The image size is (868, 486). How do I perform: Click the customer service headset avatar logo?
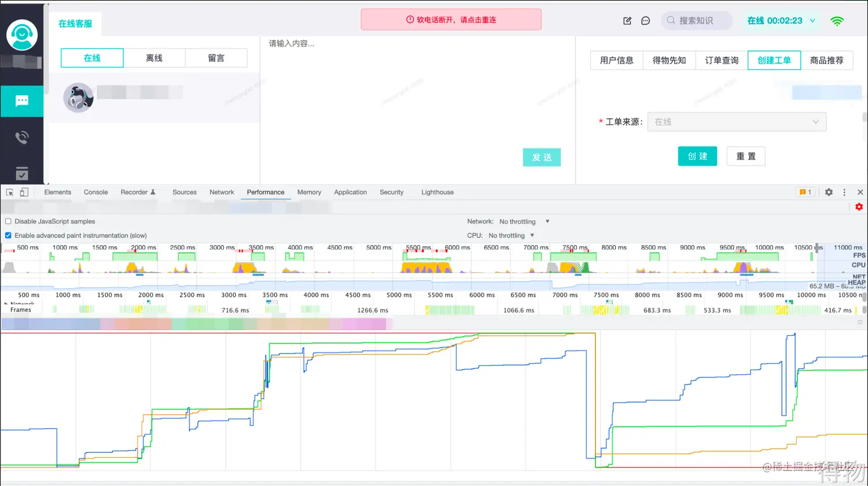22,35
